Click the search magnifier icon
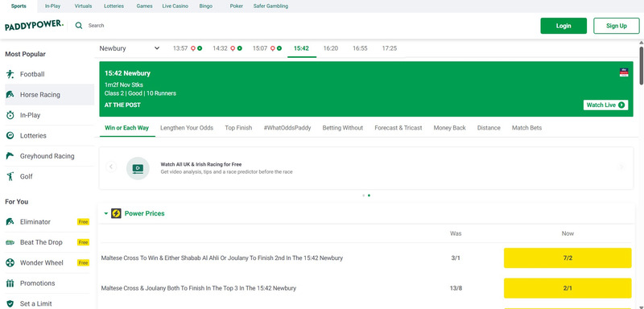Viewport: 644px width, 309px height. (x=79, y=26)
